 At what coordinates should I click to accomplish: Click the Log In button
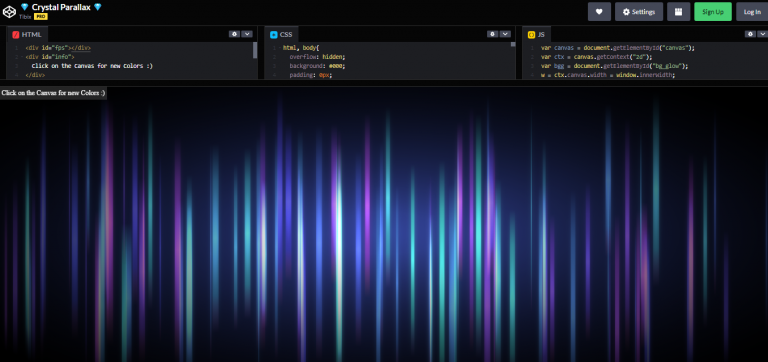[x=752, y=12]
